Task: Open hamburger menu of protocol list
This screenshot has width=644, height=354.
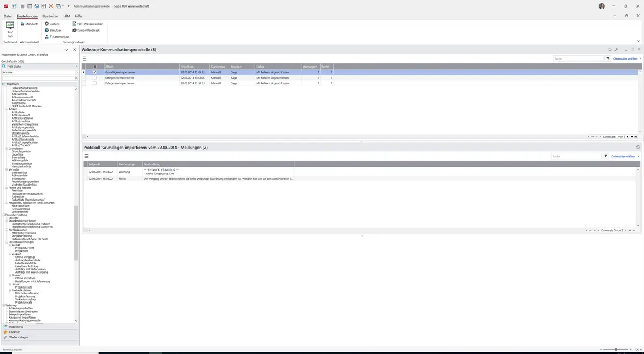Action: 84,58
